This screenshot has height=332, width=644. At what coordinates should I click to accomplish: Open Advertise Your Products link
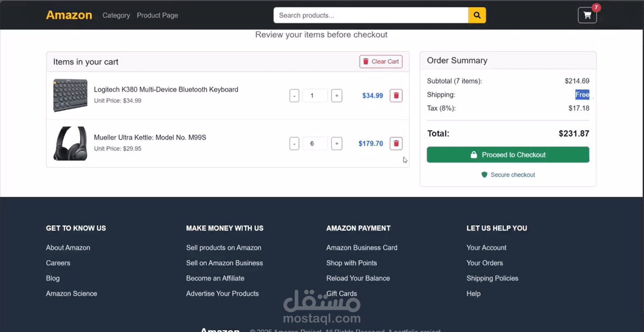[x=222, y=293]
